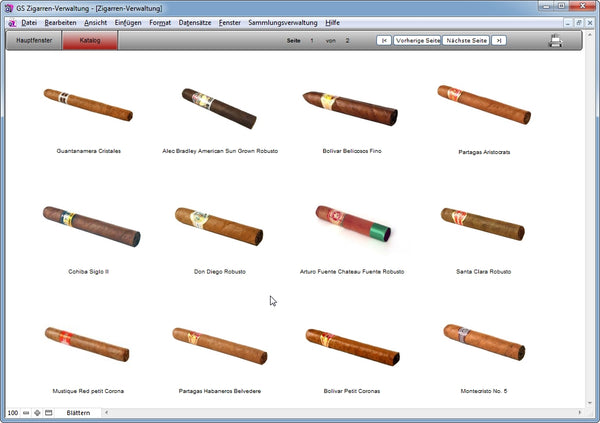Select the Mustique Red petit Corona image
The width and height of the screenshot is (600, 423).
coord(87,344)
